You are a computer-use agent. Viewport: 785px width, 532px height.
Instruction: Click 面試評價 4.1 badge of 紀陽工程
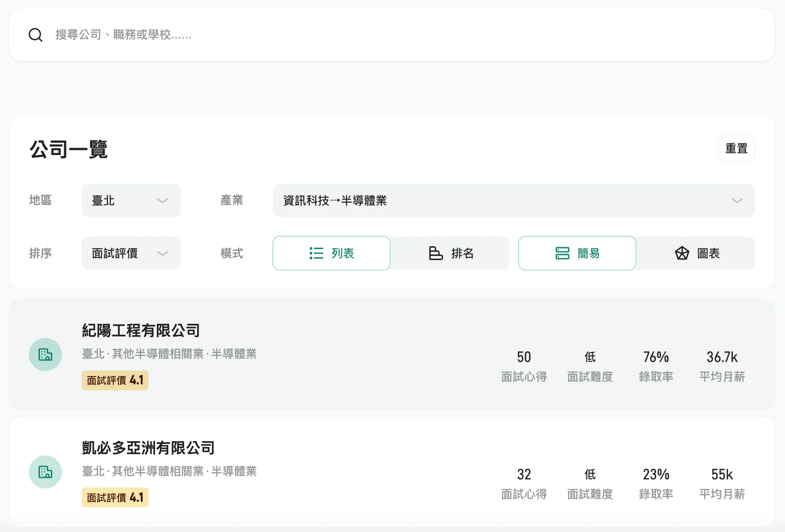tap(115, 380)
